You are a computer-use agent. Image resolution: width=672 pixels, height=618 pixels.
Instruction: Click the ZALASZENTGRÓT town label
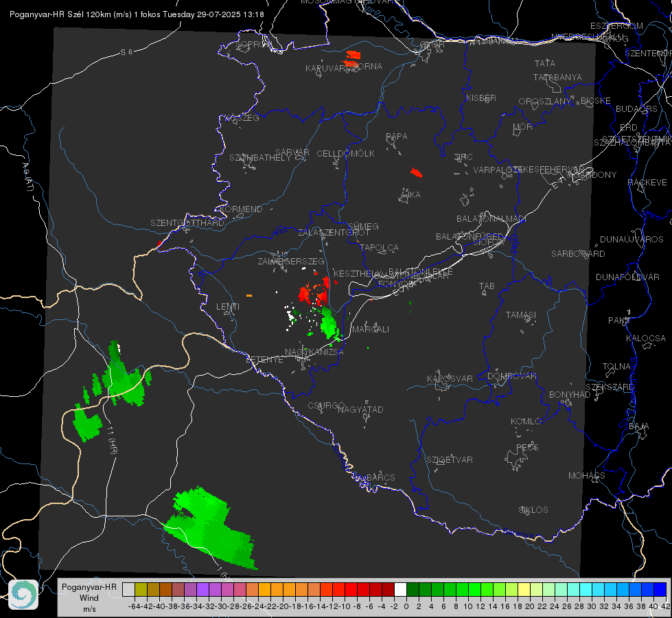[334, 233]
